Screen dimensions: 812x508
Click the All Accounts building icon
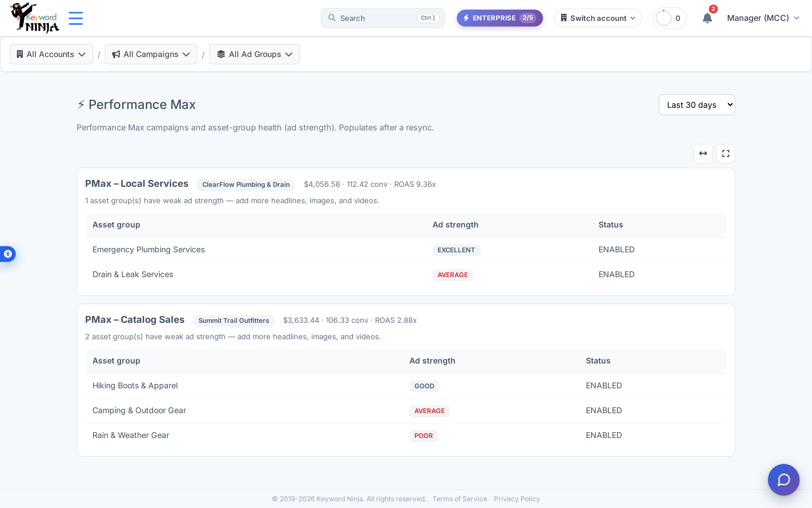pyautogui.click(x=20, y=54)
